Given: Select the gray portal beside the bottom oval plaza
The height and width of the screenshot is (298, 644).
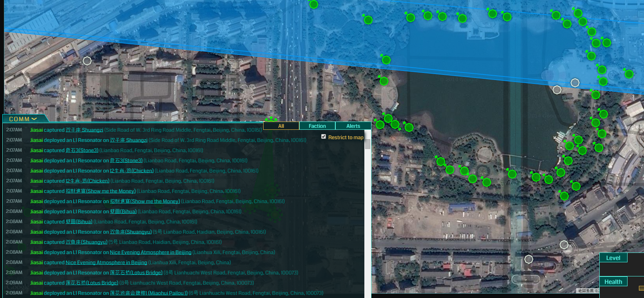Looking at the screenshot, I should coord(529,259).
